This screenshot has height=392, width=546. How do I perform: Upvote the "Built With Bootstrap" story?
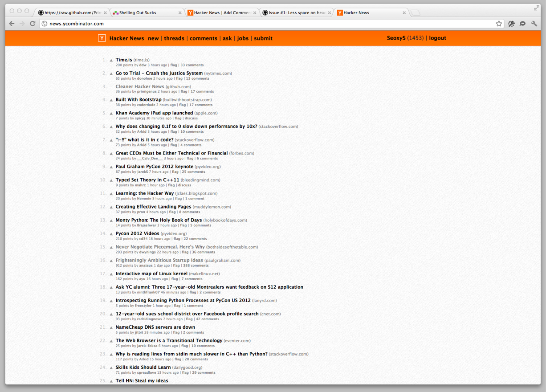click(x=111, y=100)
